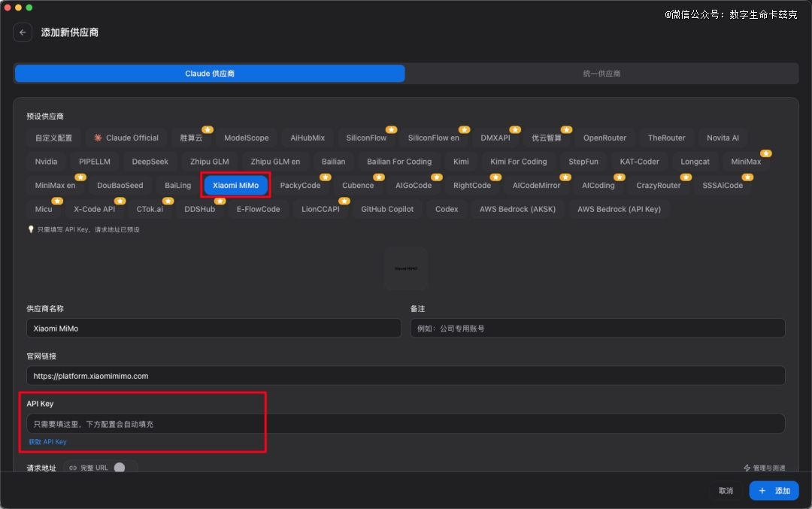The width and height of the screenshot is (812, 509).
Task: Open the 获取 API Key link
Action: point(47,442)
